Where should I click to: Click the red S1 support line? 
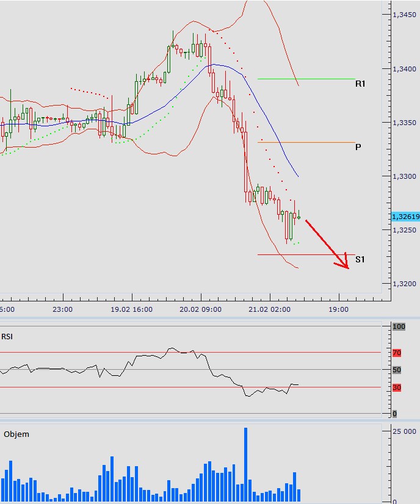pos(306,254)
